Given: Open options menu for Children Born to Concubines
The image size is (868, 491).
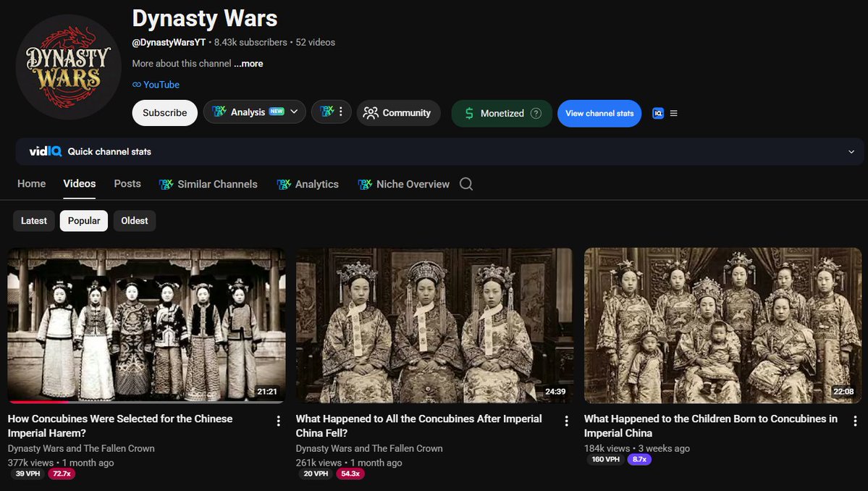Looking at the screenshot, I should click(x=855, y=421).
